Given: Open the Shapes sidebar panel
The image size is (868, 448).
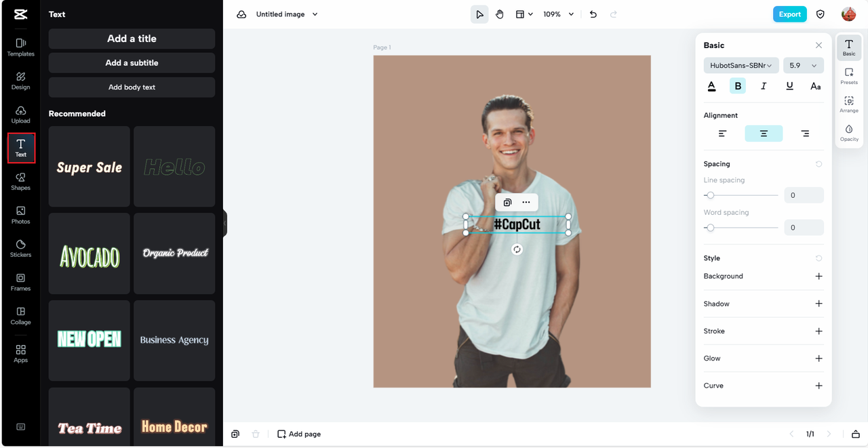Looking at the screenshot, I should click(x=20, y=182).
